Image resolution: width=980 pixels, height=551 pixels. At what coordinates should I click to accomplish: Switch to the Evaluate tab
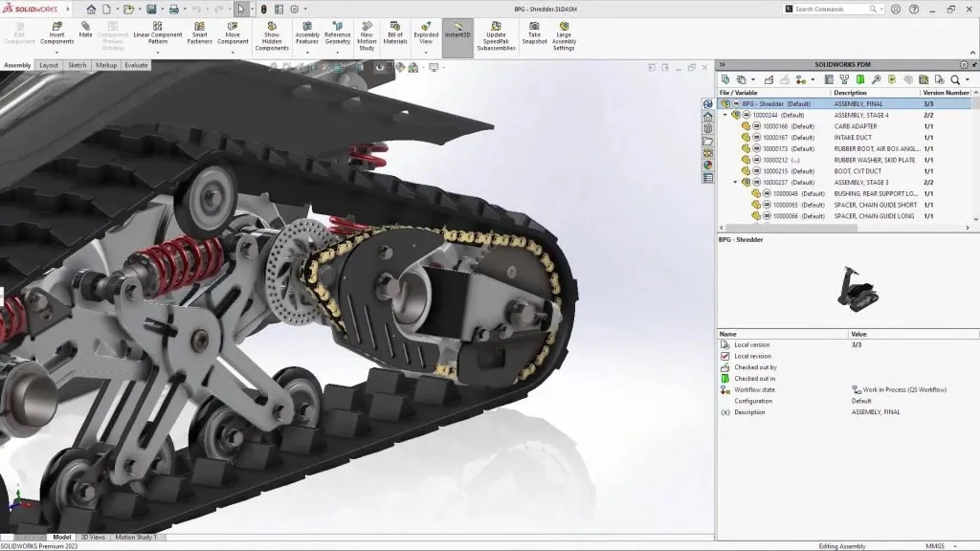(135, 65)
